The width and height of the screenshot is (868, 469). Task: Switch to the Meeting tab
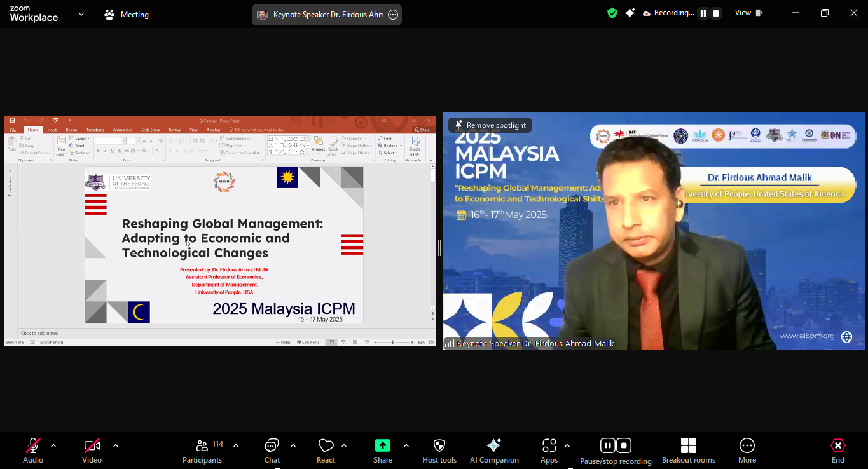click(x=127, y=14)
